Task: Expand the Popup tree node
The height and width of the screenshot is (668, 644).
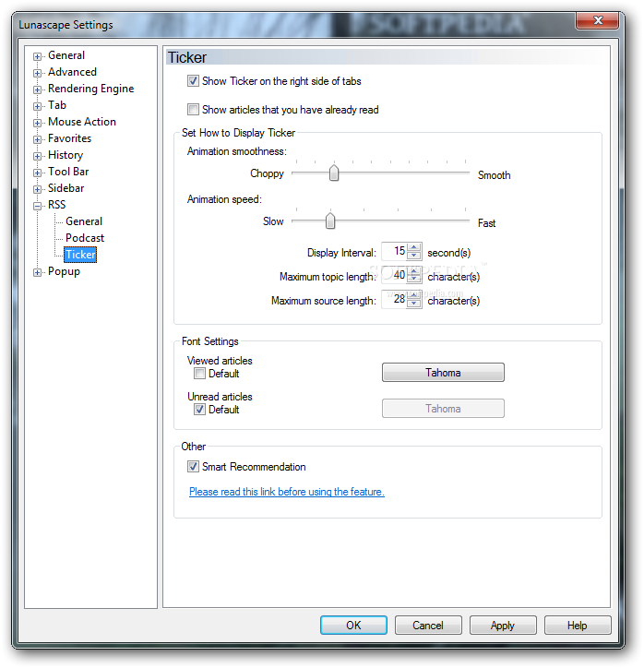Action: coord(38,272)
